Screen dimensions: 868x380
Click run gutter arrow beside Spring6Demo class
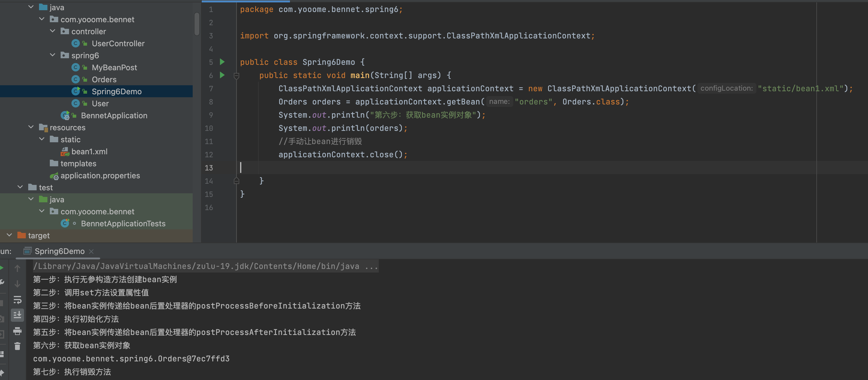(x=222, y=62)
